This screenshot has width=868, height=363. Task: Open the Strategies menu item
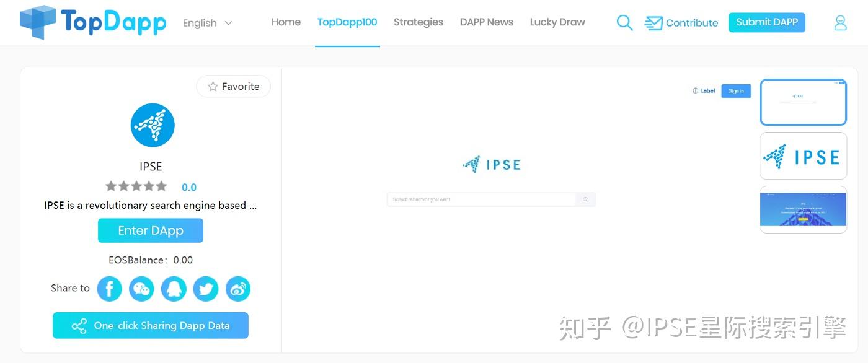418,22
